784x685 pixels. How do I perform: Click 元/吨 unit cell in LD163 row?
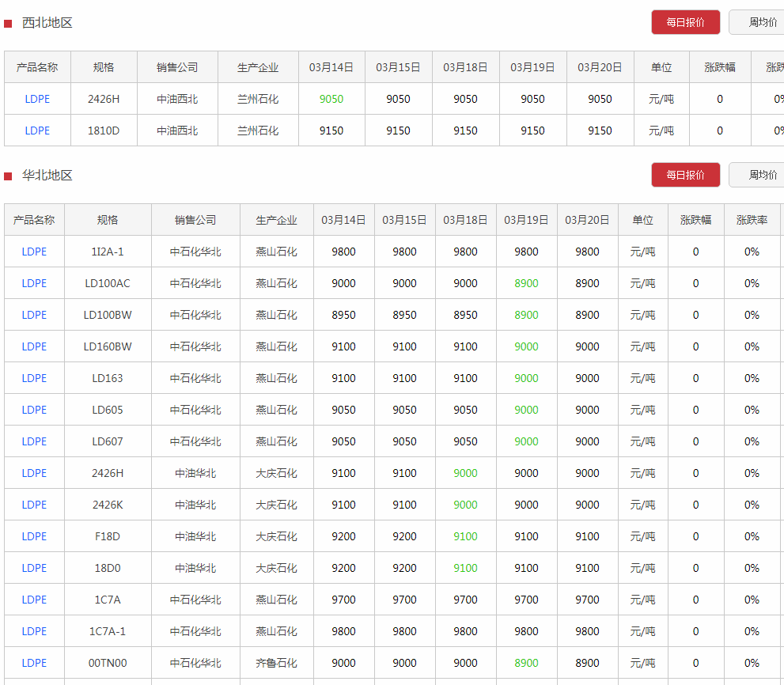click(643, 378)
